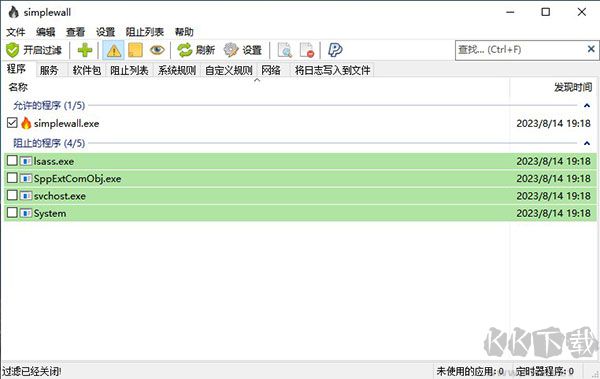Uncheck the simplewall.exe checkbox
The image size is (600, 379).
[12, 123]
